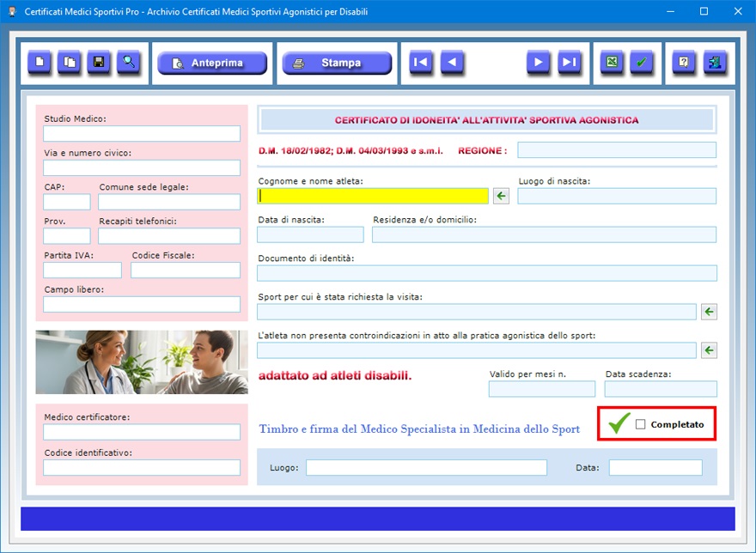Jump to last record
This screenshot has height=553, width=756.
coord(569,63)
